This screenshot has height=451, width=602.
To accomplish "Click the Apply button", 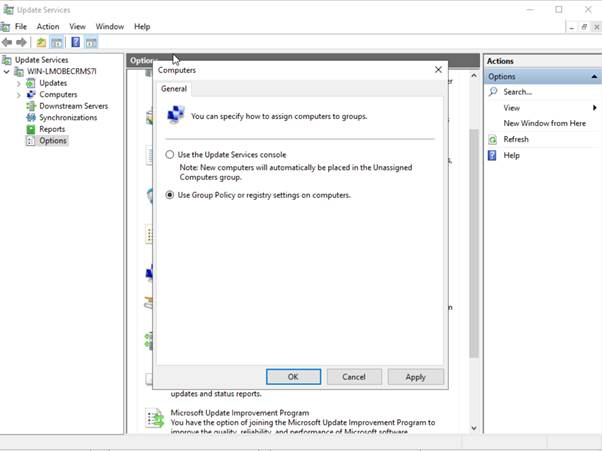I will 415,377.
